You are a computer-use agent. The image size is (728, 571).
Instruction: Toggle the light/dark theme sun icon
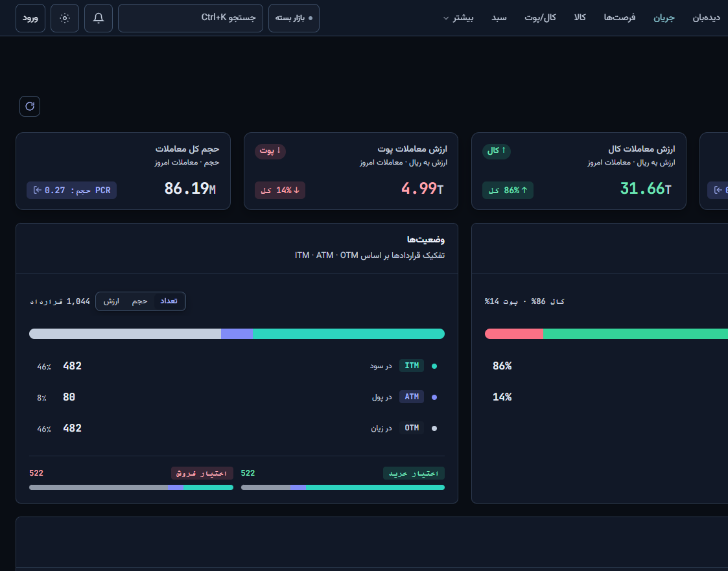click(65, 18)
